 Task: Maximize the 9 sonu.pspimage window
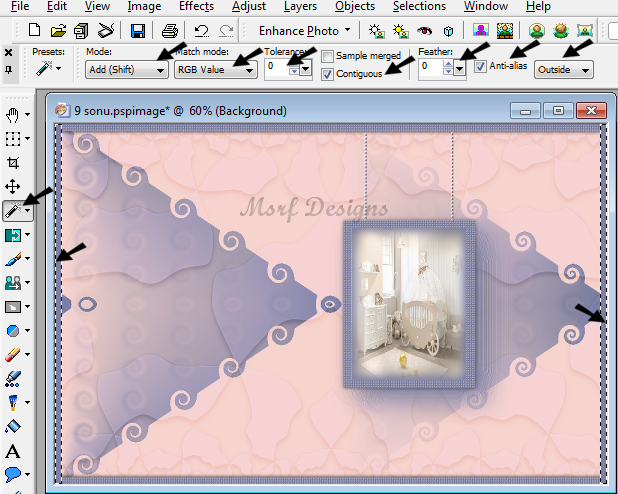click(558, 111)
